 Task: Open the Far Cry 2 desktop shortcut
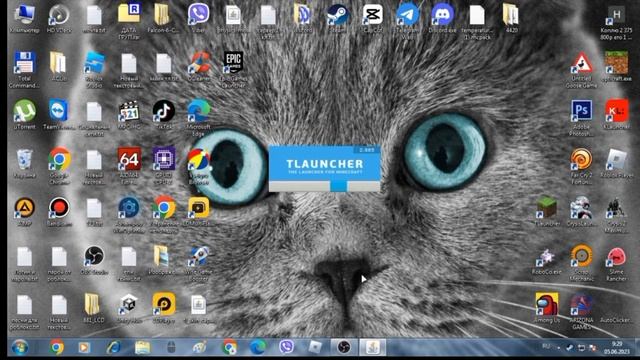point(581,166)
